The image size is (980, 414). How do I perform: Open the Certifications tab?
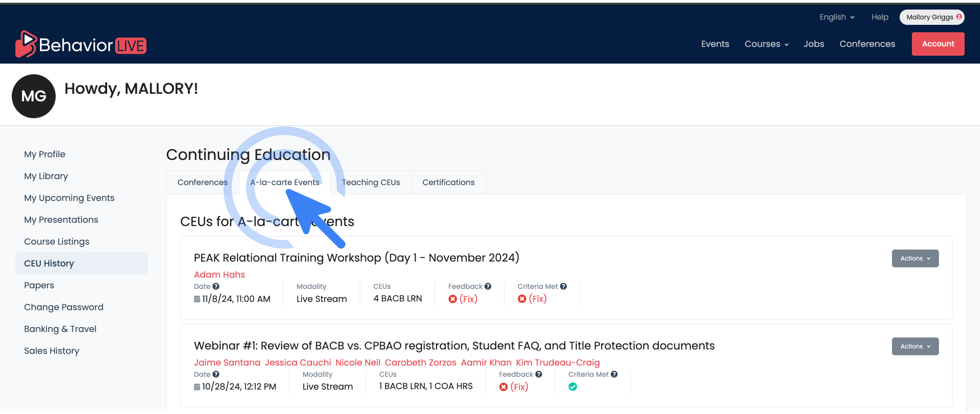[x=448, y=182]
